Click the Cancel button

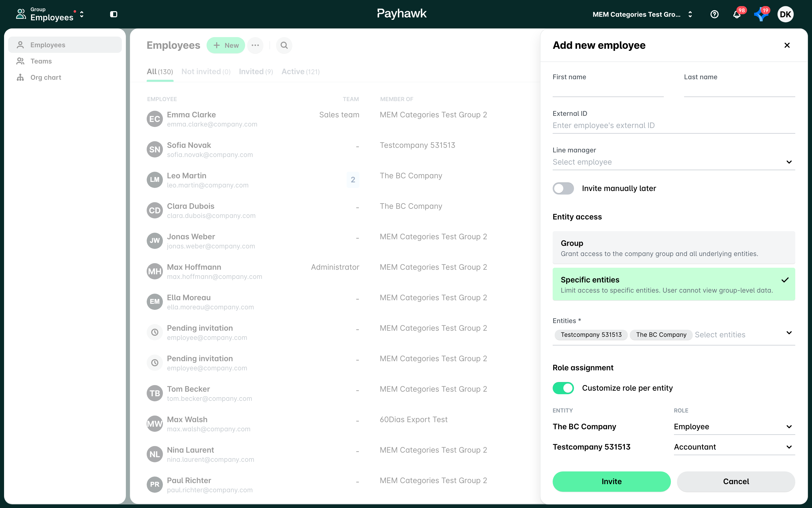click(736, 482)
